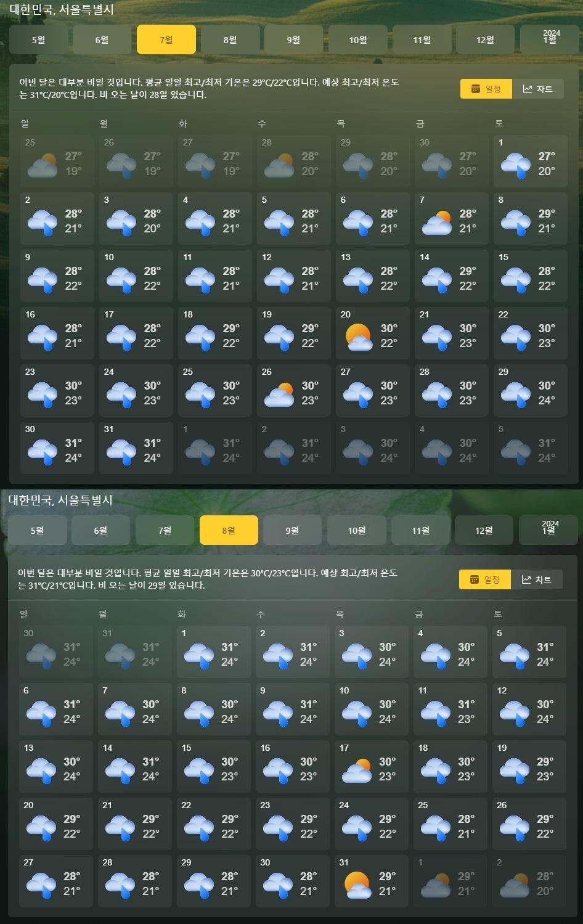583x924 pixels.
Task: Click the partly cloudy icon on August 17
Action: [357, 771]
